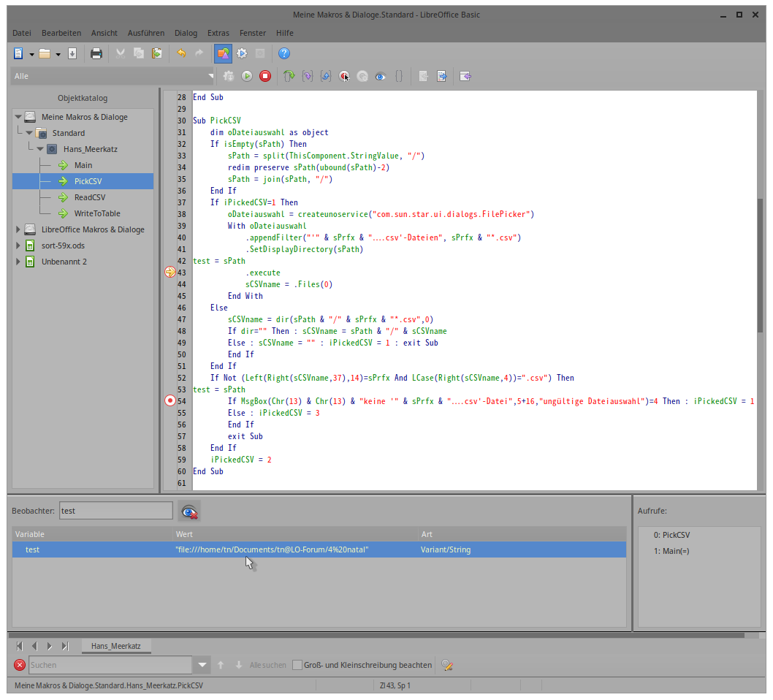
Task: Click the Suchen search field
Action: 110,665
